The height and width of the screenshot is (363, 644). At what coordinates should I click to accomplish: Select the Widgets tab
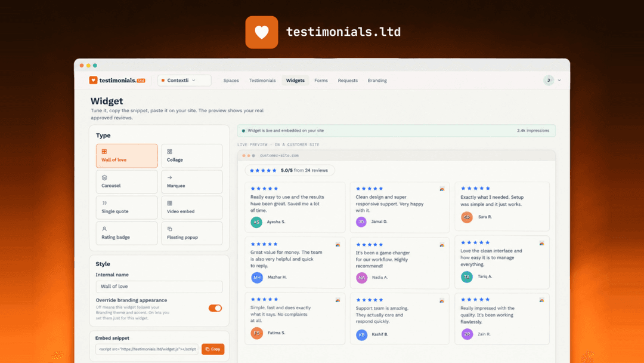295,81
